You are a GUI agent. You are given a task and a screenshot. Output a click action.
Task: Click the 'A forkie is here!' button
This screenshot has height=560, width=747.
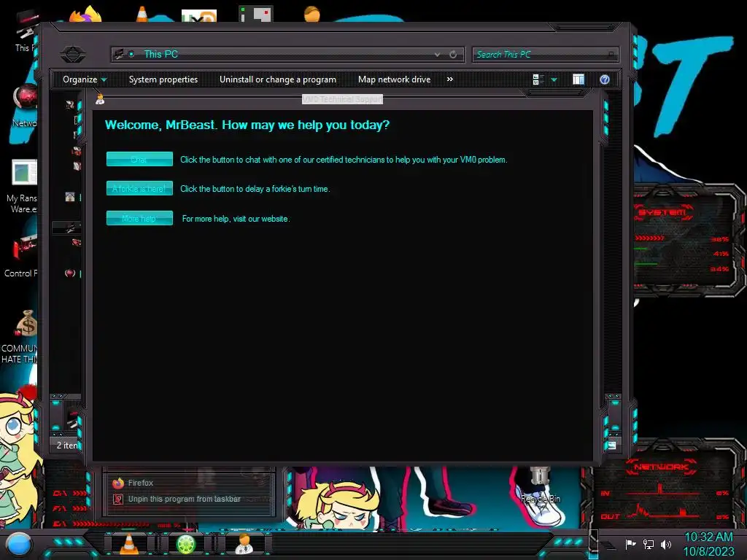point(139,189)
